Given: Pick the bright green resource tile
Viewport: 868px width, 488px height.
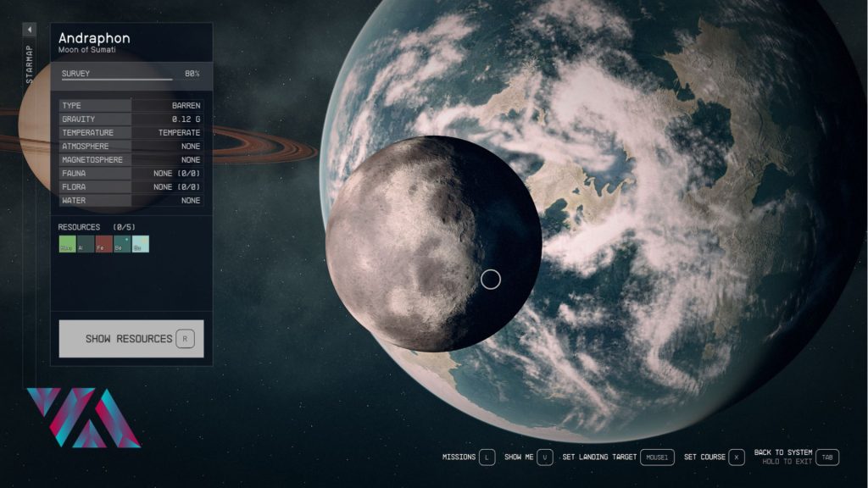Looking at the screenshot, I should point(66,245).
